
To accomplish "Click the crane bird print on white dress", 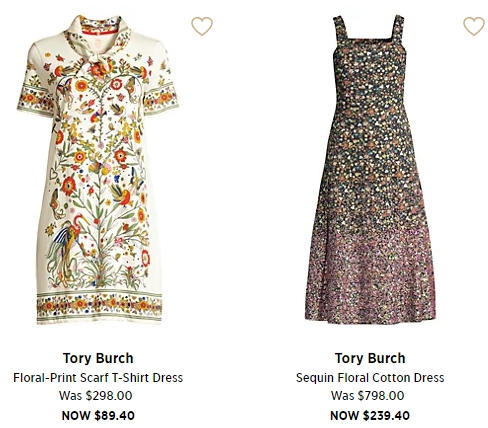I will pos(68,247).
